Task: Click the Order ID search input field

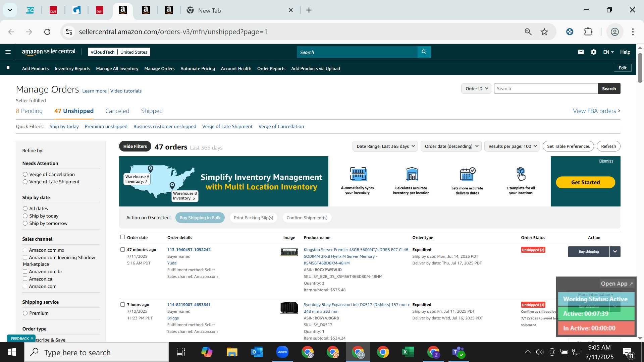Action: pos(546,88)
